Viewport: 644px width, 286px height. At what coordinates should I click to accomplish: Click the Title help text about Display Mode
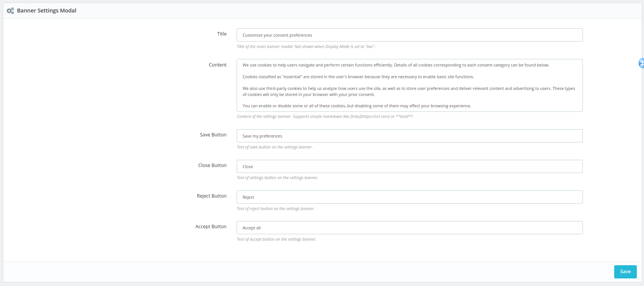(x=306, y=47)
